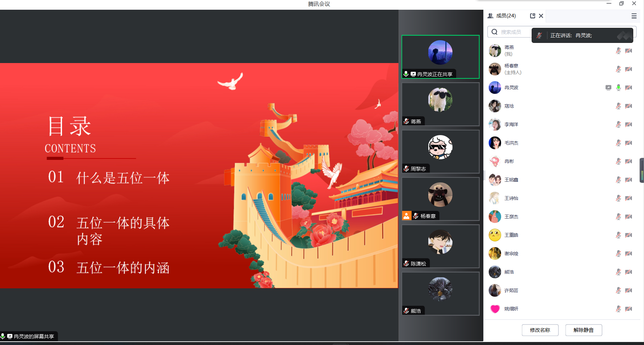This screenshot has width=644, height=345.
Task: Click the screen share indicator at bottom left
Action: point(29,336)
